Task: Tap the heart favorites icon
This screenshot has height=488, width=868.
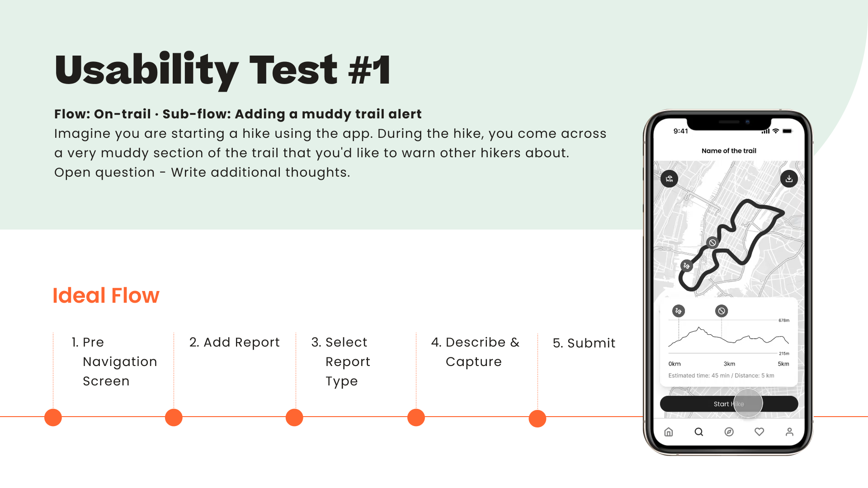Action: click(x=759, y=432)
